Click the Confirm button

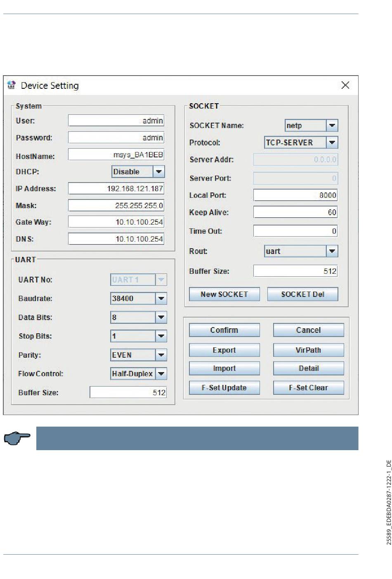224,330
